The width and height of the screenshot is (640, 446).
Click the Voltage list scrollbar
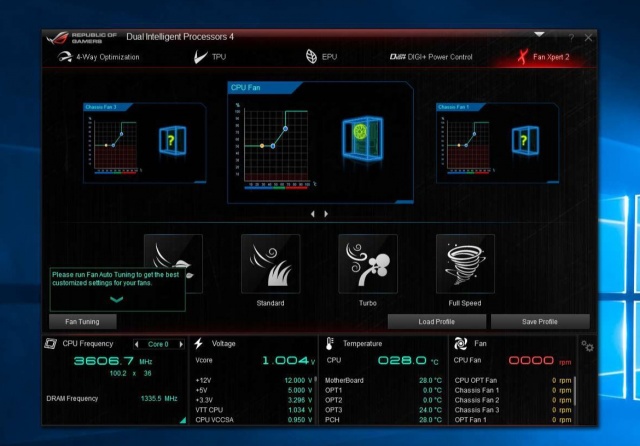point(316,380)
